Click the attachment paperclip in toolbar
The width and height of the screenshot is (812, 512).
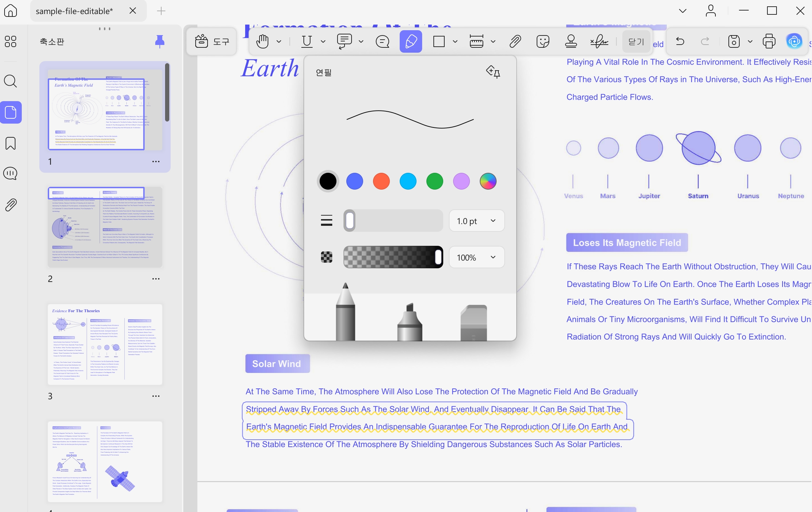pyautogui.click(x=515, y=41)
